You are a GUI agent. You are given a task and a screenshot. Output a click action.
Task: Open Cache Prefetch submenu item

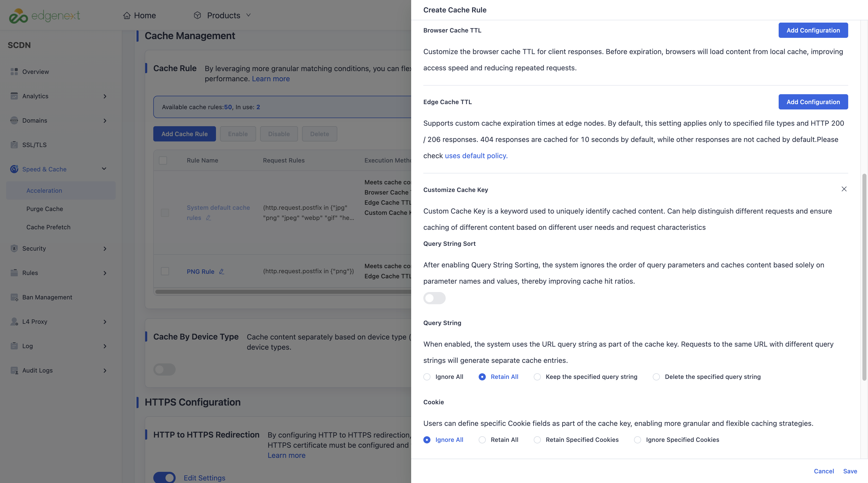48,227
